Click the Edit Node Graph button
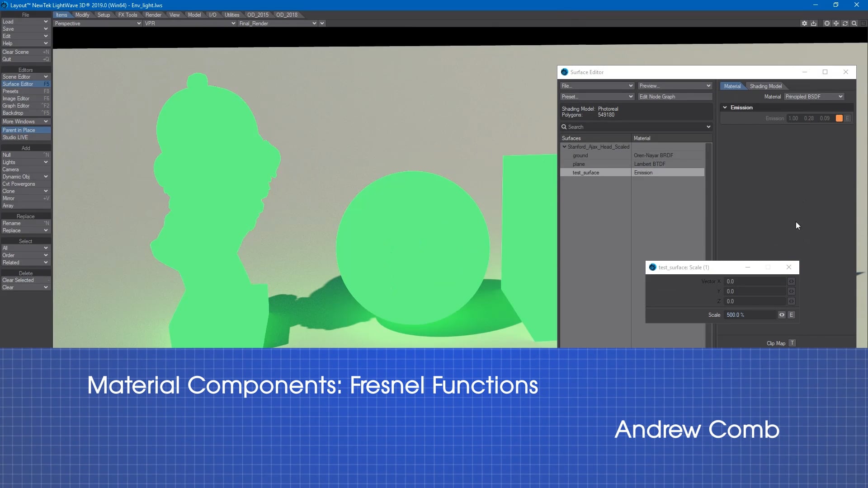868x488 pixels. click(x=675, y=97)
